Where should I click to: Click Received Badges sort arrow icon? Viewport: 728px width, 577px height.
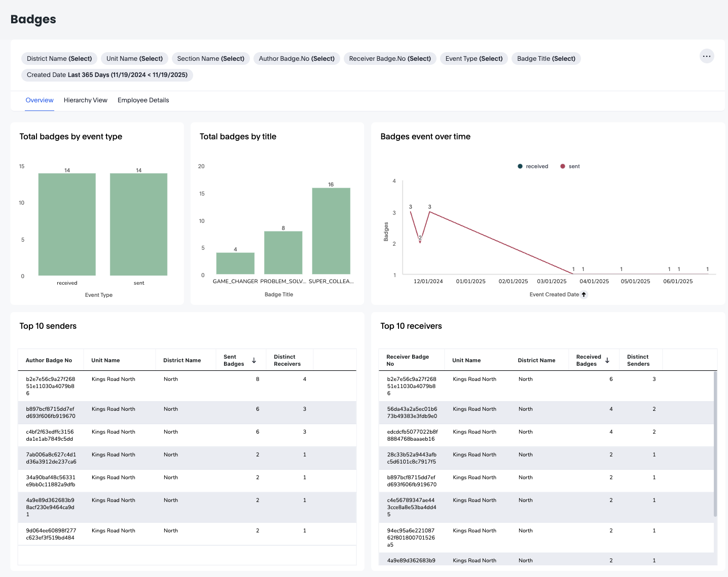tap(607, 361)
